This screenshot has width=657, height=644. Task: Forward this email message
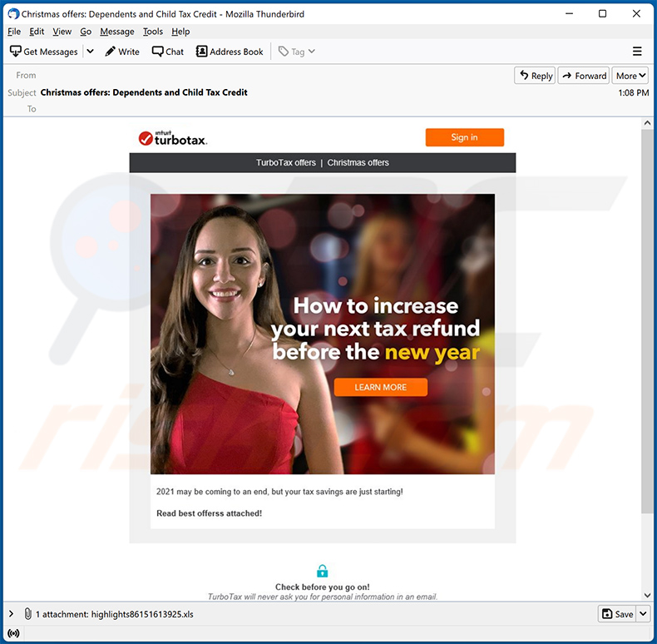583,76
